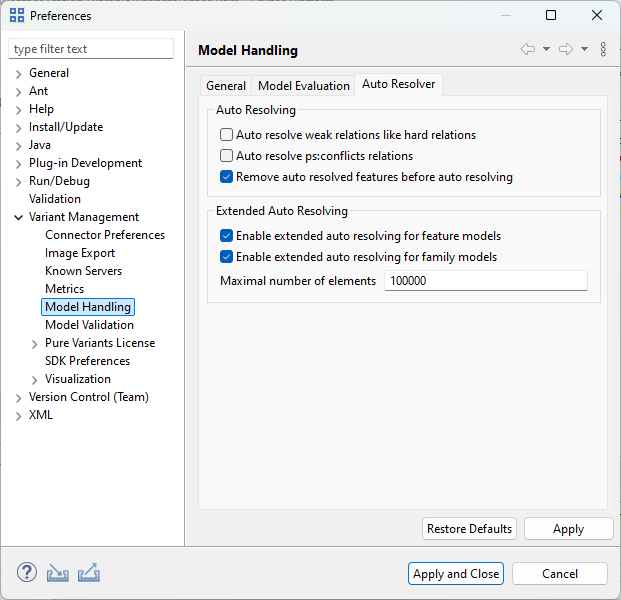Click the Maximal number of elements field
The width and height of the screenshot is (621, 600).
(485, 281)
